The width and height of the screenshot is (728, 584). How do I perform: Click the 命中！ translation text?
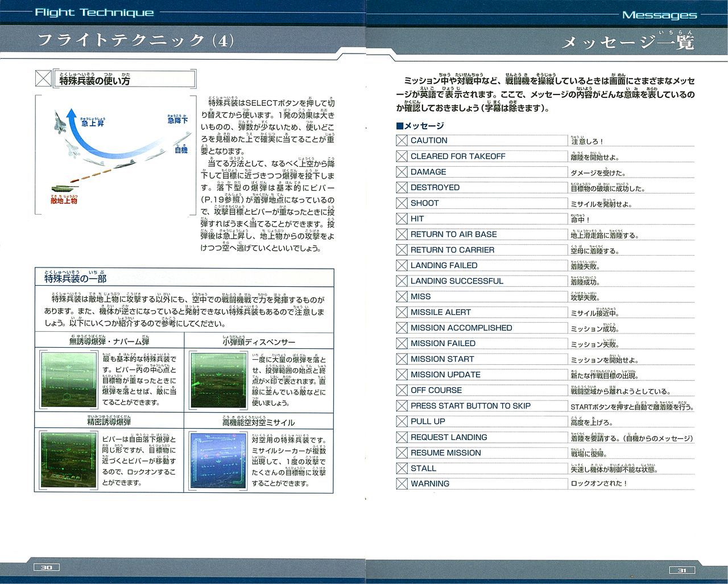(x=580, y=219)
